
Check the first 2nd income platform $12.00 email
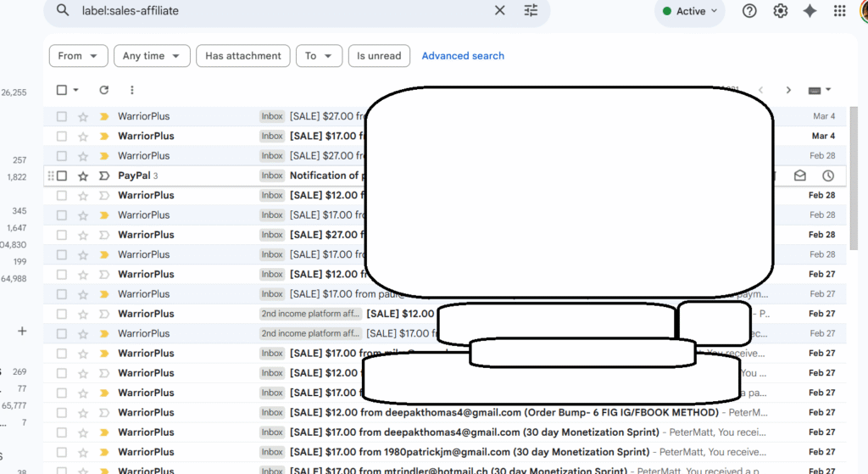click(61, 314)
